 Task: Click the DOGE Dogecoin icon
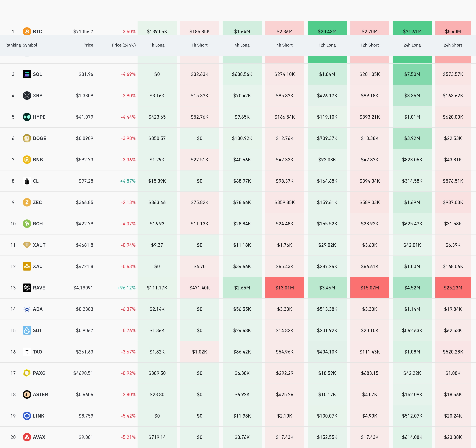27,138
